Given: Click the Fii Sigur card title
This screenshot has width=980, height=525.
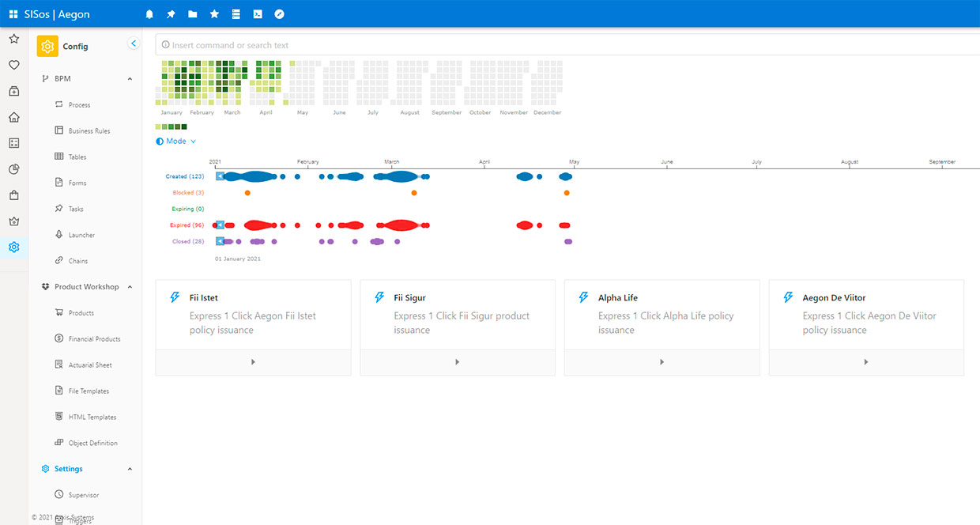Looking at the screenshot, I should click(410, 298).
